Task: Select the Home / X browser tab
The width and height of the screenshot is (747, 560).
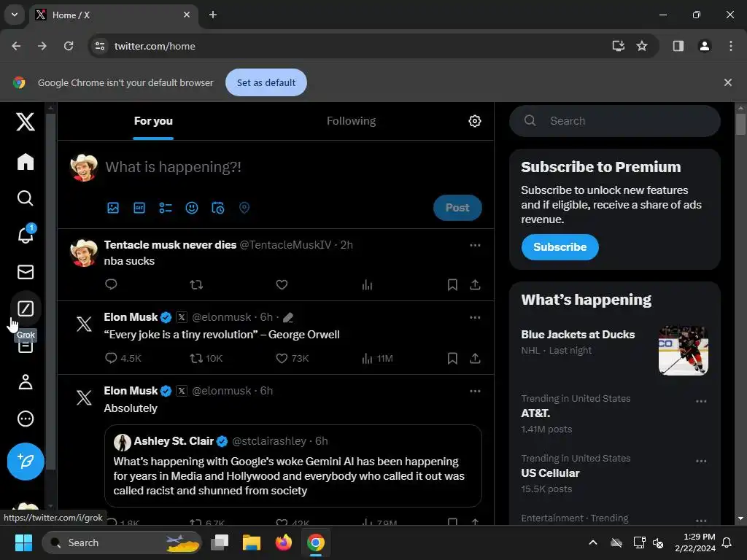Action: (115, 15)
